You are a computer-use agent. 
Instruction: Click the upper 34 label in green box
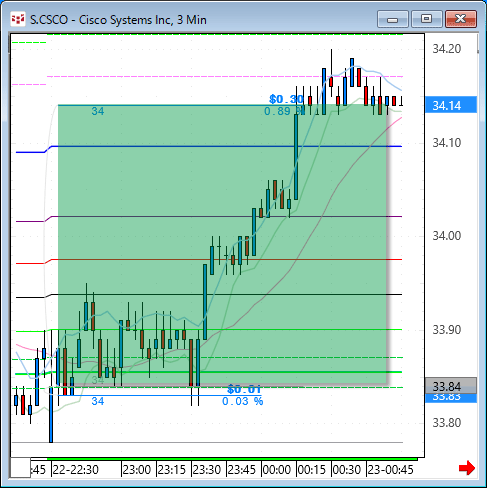click(x=98, y=111)
